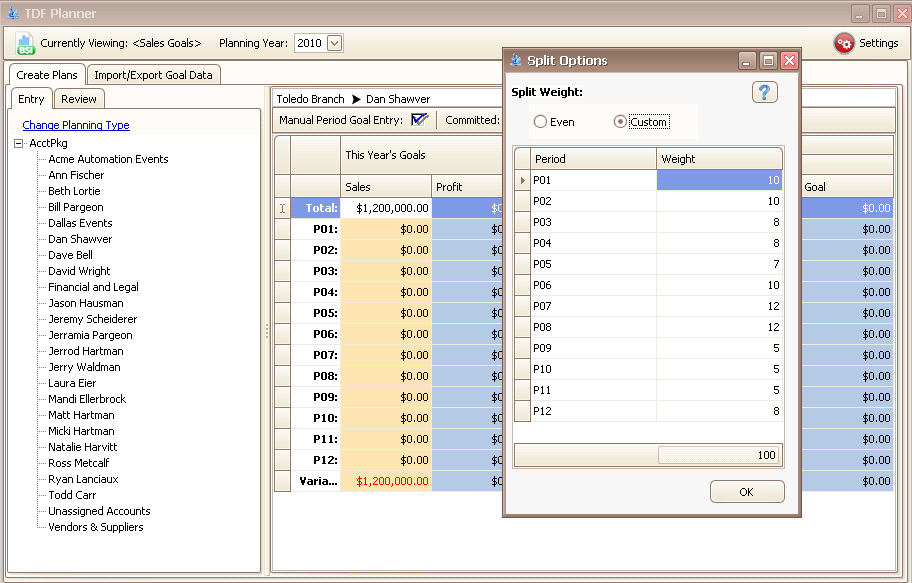Click the TDF Planner title bar app icon
912x583 pixels.
(x=13, y=13)
